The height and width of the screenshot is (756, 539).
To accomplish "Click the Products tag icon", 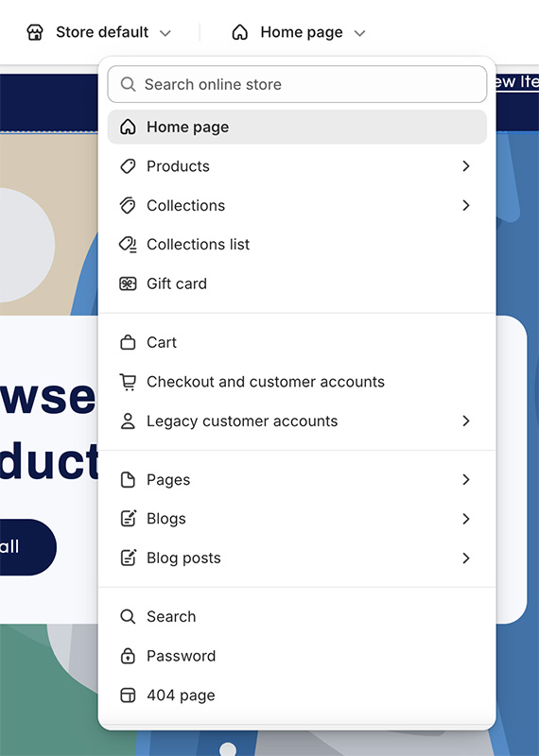I will 128,166.
